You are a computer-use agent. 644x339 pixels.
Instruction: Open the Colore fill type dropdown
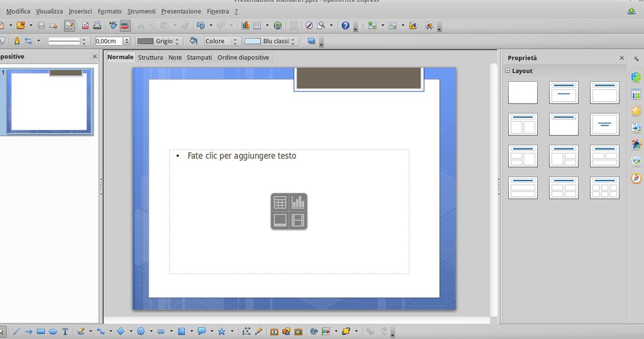(222, 41)
